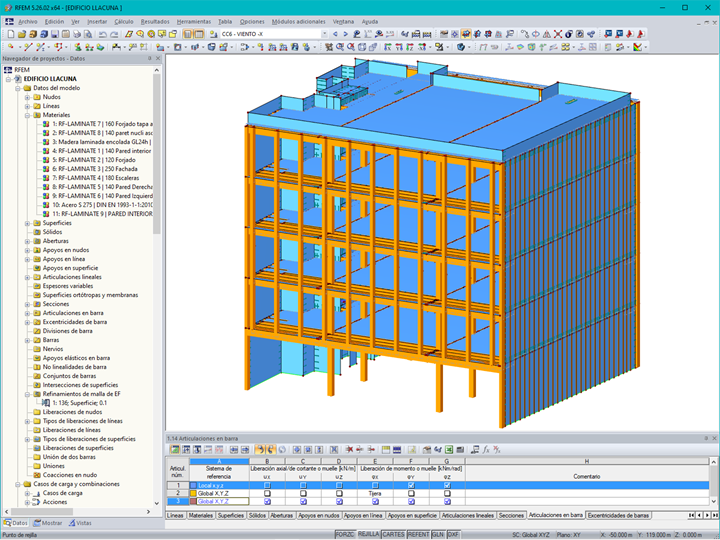Toggle ux checkbox in articulation row 1
This screenshot has height=540, width=720.
tap(267, 485)
